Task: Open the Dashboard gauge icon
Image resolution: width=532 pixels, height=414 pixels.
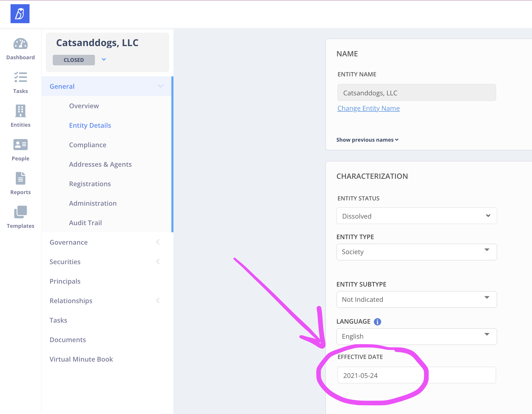Action: [x=21, y=44]
